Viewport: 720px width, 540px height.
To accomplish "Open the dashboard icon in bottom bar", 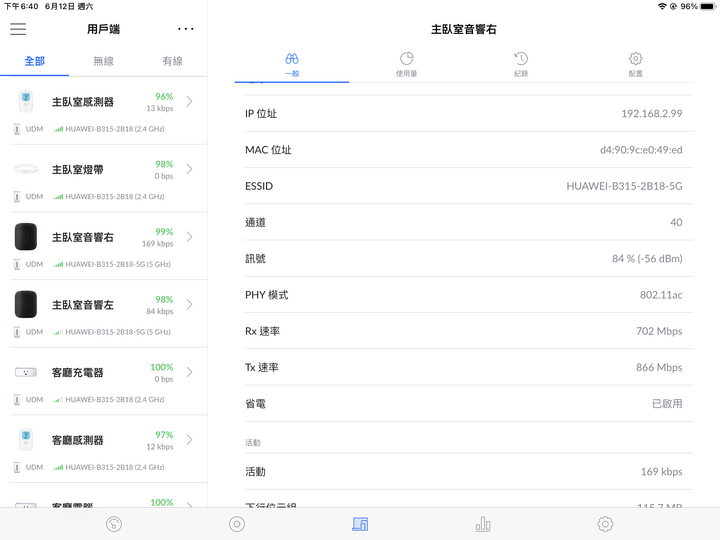I will pos(114,524).
